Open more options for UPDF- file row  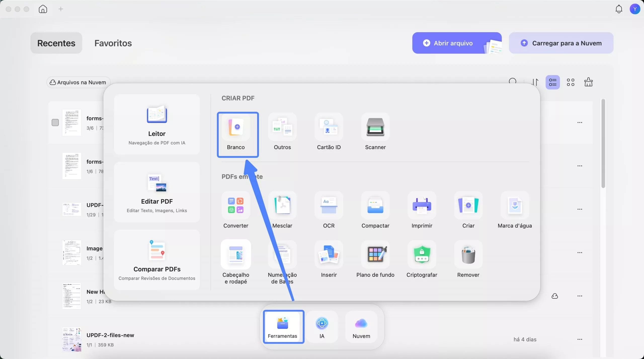pyautogui.click(x=580, y=209)
